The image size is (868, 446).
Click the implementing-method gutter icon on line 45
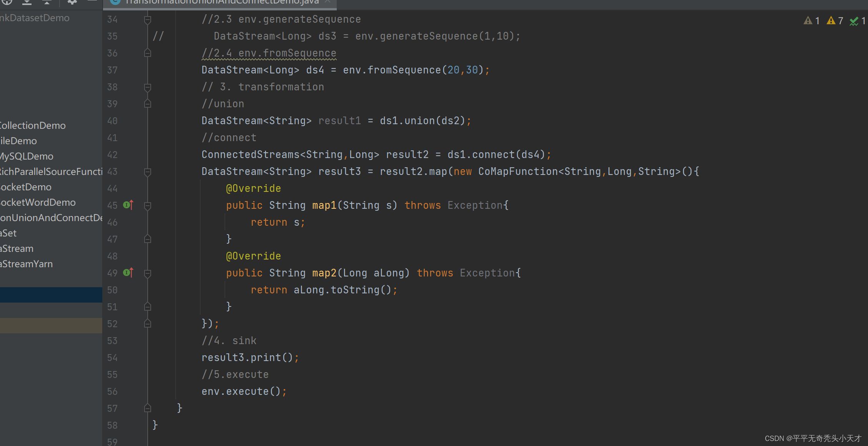click(128, 205)
